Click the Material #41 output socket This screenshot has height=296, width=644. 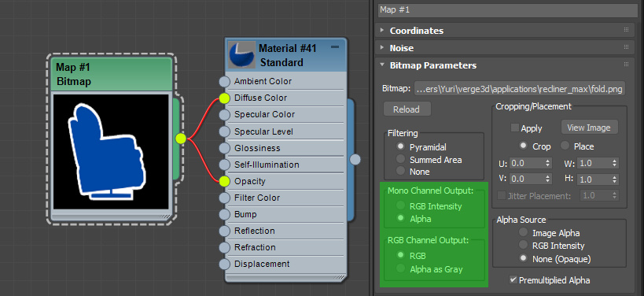pyautogui.click(x=355, y=160)
